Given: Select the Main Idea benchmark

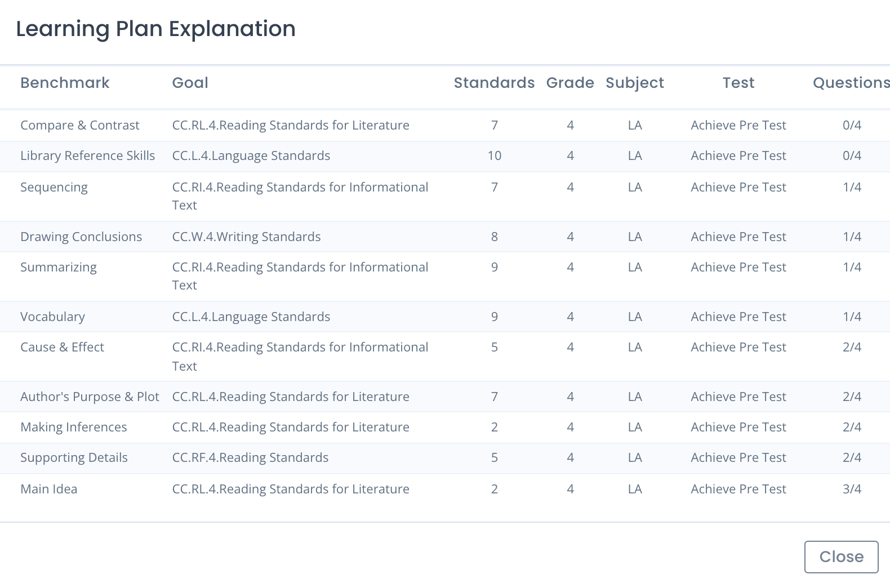Looking at the screenshot, I should (x=48, y=489).
